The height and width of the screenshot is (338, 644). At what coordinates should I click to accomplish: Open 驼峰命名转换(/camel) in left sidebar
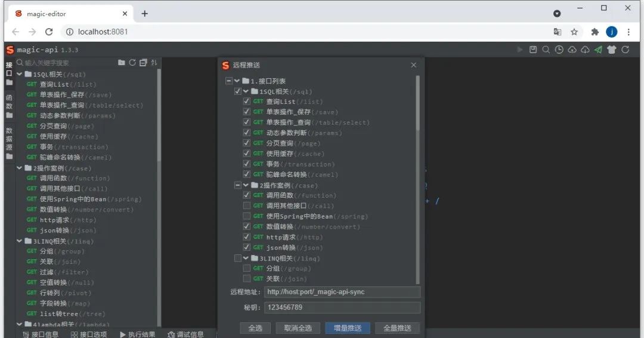(x=69, y=157)
